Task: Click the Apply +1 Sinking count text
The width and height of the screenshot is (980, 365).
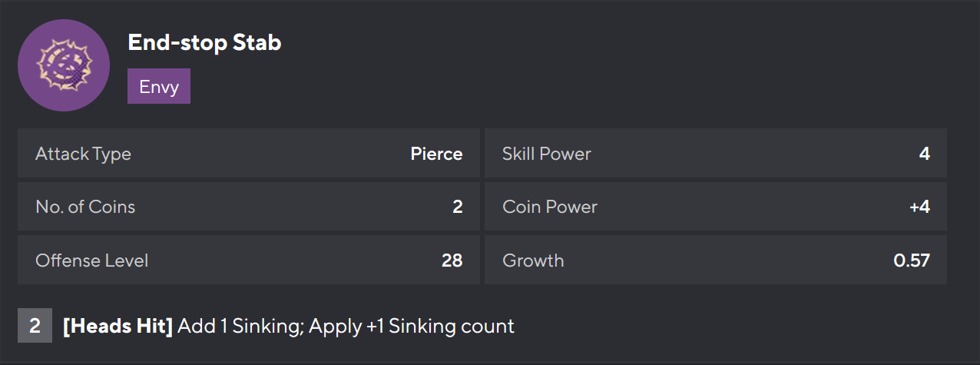Action: click(412, 326)
